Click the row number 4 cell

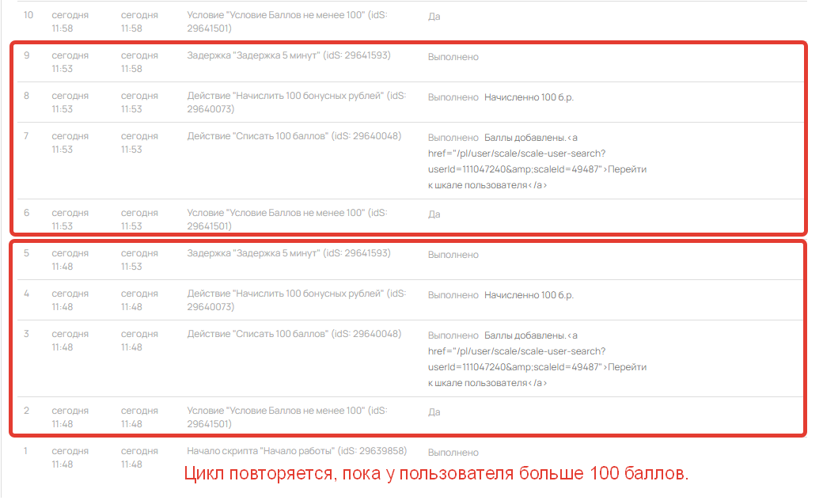tap(26, 294)
